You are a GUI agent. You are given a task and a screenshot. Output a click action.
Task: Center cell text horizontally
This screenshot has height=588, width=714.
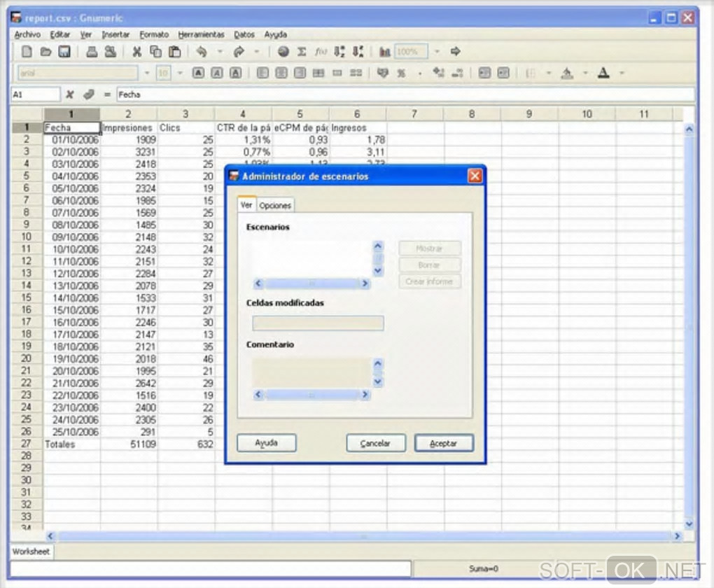click(x=281, y=73)
